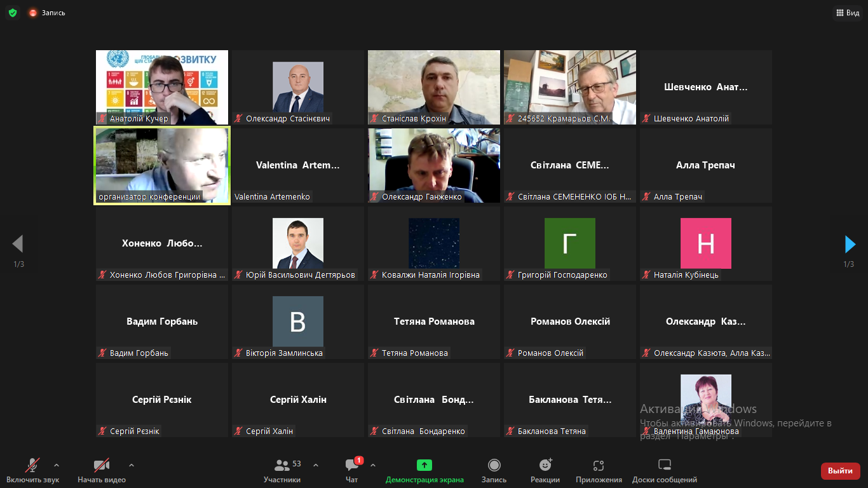Click 'Шевченко Анатолій' name label
Viewport: 868px width, 488px height.
pos(691,119)
